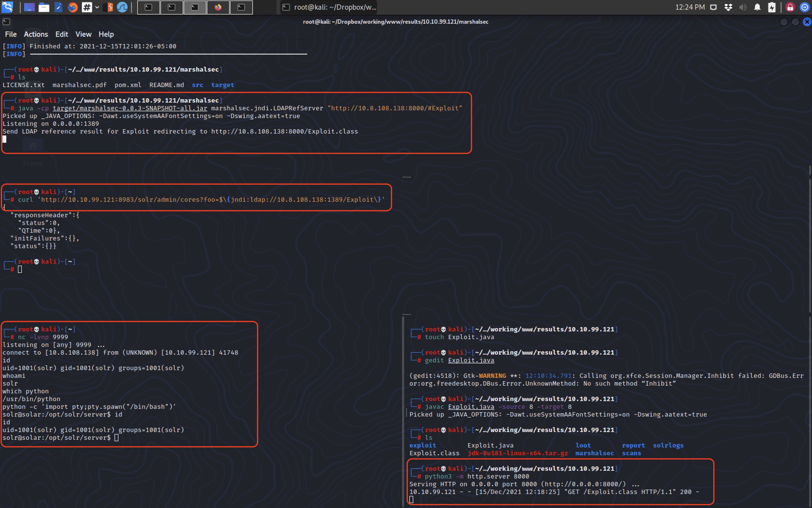Viewport: 812px width, 508px height.
Task: Launch the text editor from panel
Action: 58,7
